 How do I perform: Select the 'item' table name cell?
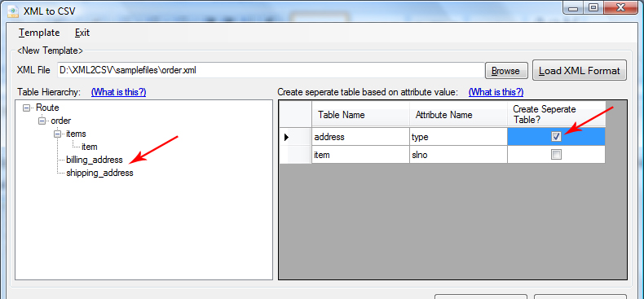pos(360,155)
